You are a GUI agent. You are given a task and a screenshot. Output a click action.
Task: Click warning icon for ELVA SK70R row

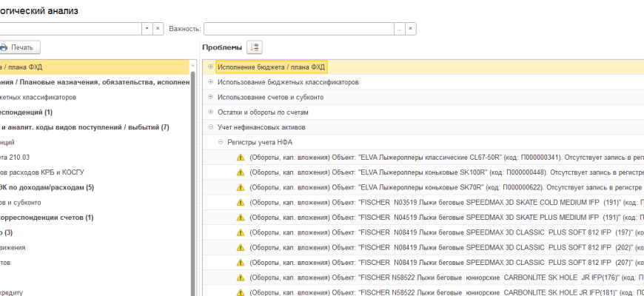(x=240, y=187)
